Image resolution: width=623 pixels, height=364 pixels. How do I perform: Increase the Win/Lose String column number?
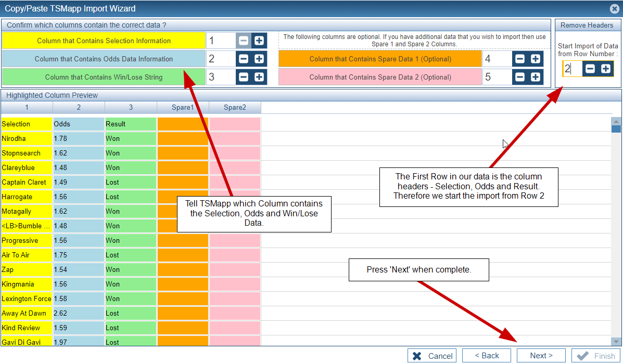[259, 77]
